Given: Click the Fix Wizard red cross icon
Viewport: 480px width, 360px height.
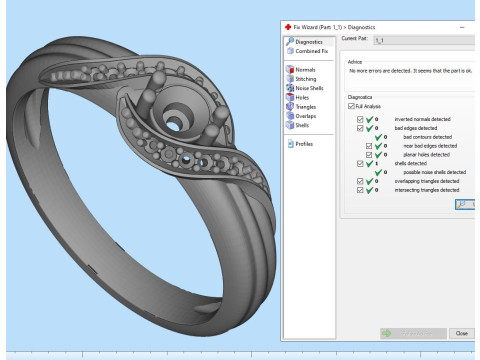Looking at the screenshot, I should click(x=288, y=27).
